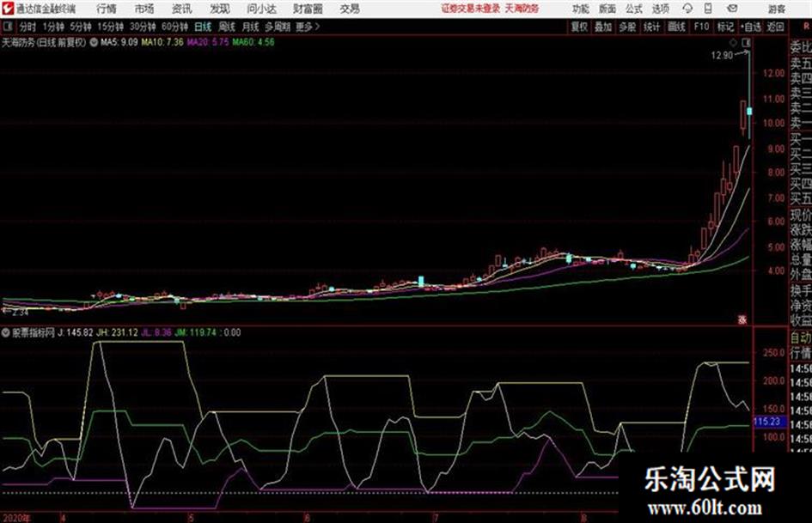
Task: Click the purple MA20: 5.75 value
Action: 208,42
